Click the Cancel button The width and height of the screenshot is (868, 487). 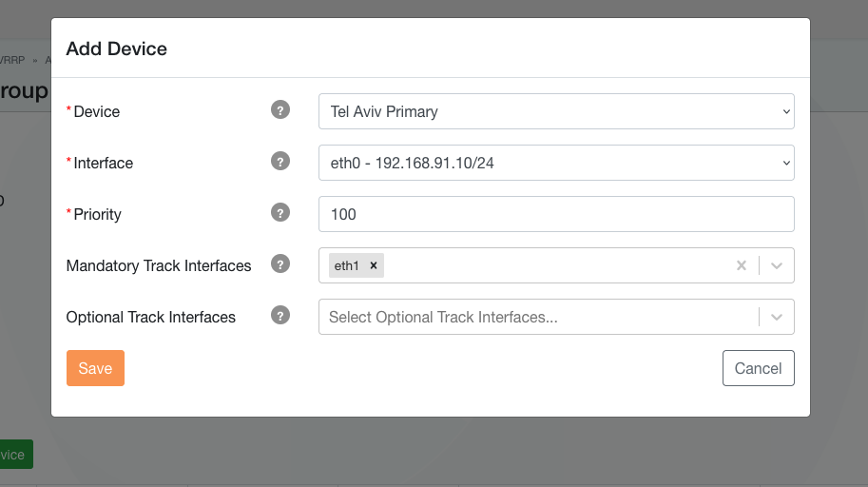click(758, 368)
